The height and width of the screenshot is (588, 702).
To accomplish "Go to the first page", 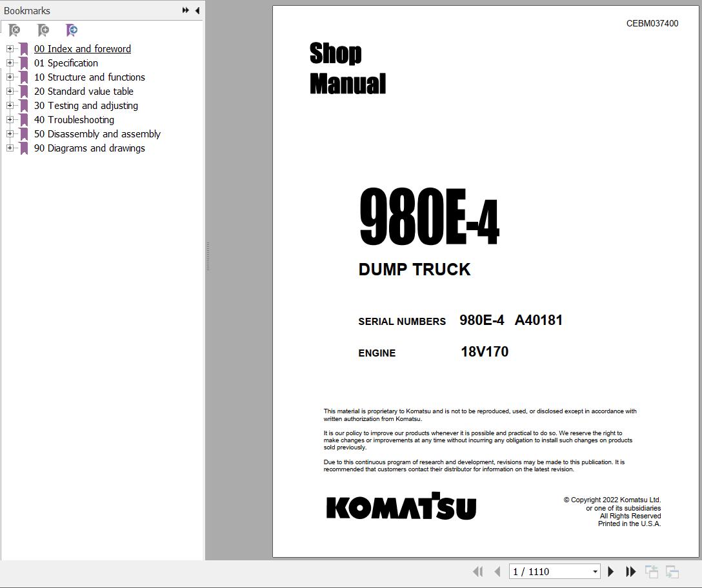I will [x=477, y=571].
